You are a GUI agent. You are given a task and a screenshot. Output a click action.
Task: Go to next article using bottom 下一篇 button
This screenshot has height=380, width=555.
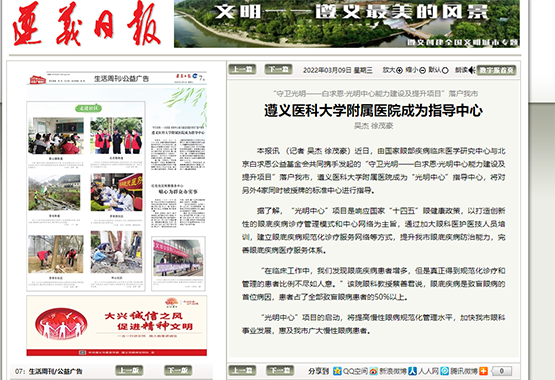pyautogui.click(x=280, y=370)
